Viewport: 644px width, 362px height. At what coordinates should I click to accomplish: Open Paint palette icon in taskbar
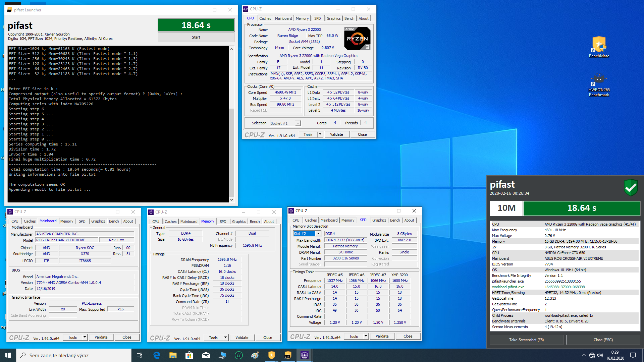coord(255,355)
